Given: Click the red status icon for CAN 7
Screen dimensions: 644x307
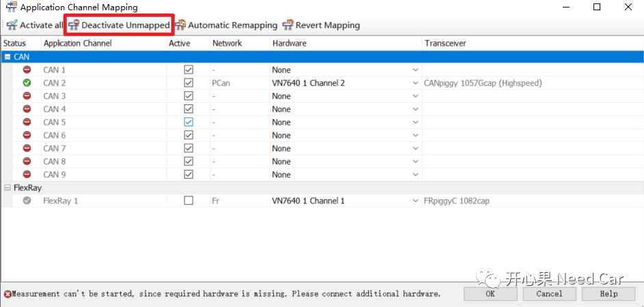Looking at the screenshot, I should (27, 148).
